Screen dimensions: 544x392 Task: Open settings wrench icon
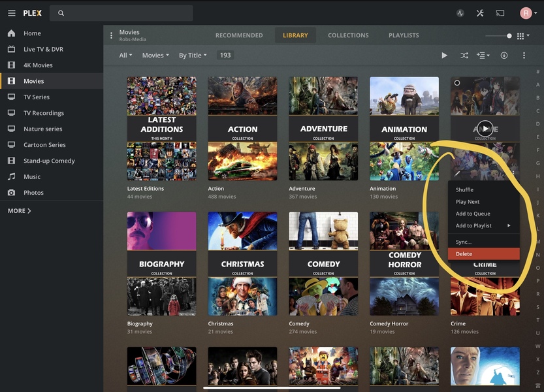(x=480, y=13)
